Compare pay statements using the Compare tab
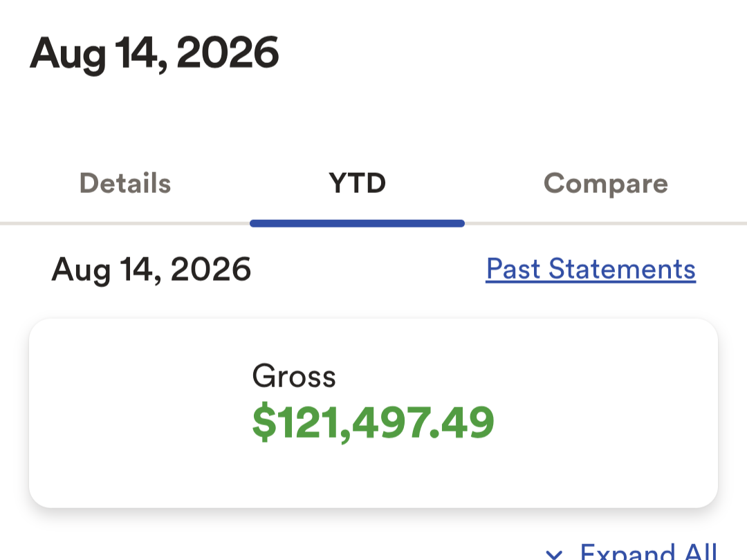Viewport: 747px width, 560px height. 605,184
